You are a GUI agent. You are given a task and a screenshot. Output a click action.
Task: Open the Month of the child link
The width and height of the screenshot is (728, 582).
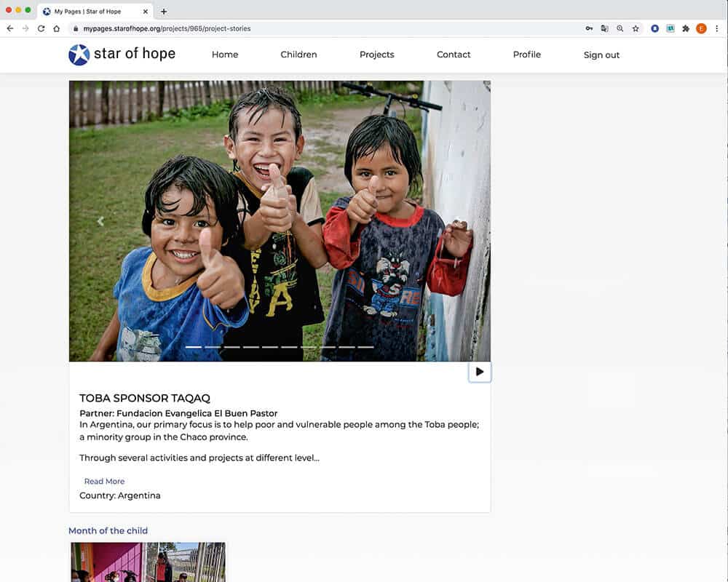[x=108, y=530]
